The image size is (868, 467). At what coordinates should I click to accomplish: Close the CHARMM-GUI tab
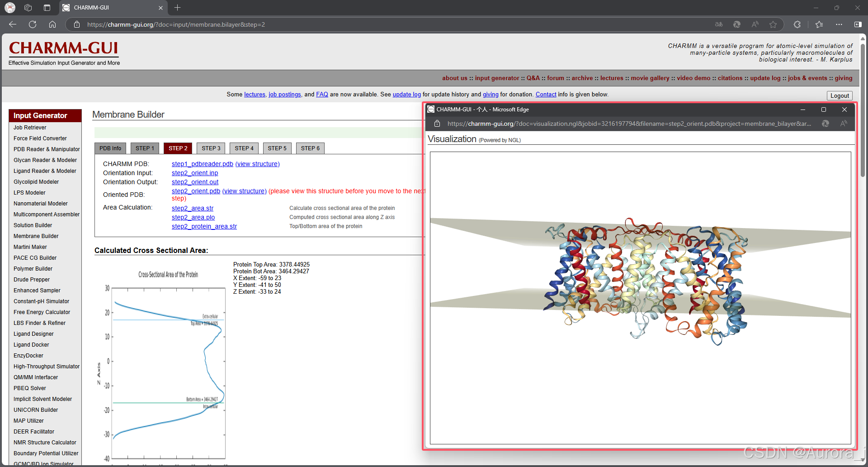pyautogui.click(x=160, y=8)
